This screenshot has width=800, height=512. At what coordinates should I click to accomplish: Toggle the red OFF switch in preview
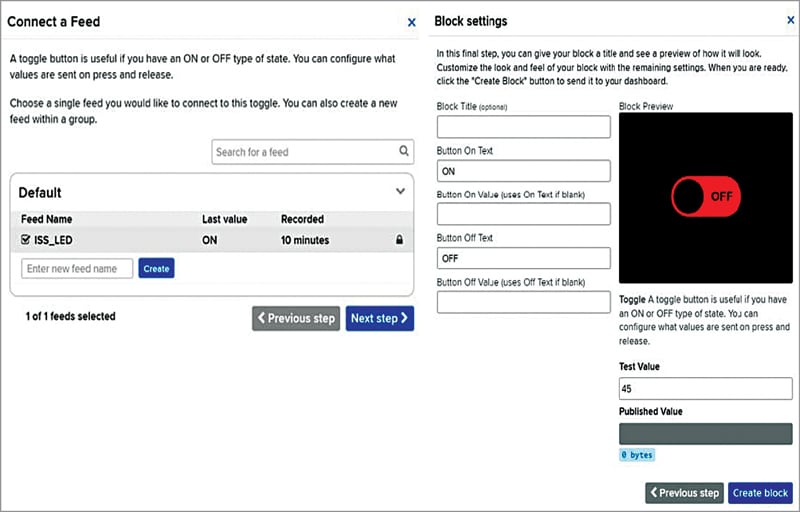(705, 196)
